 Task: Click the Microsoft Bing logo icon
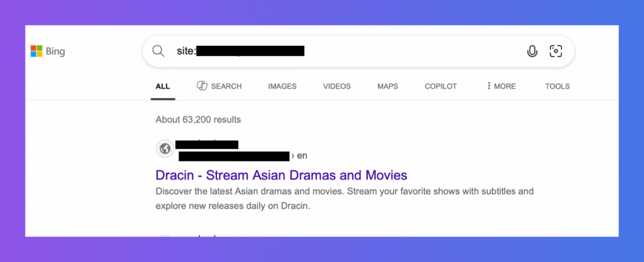36,52
